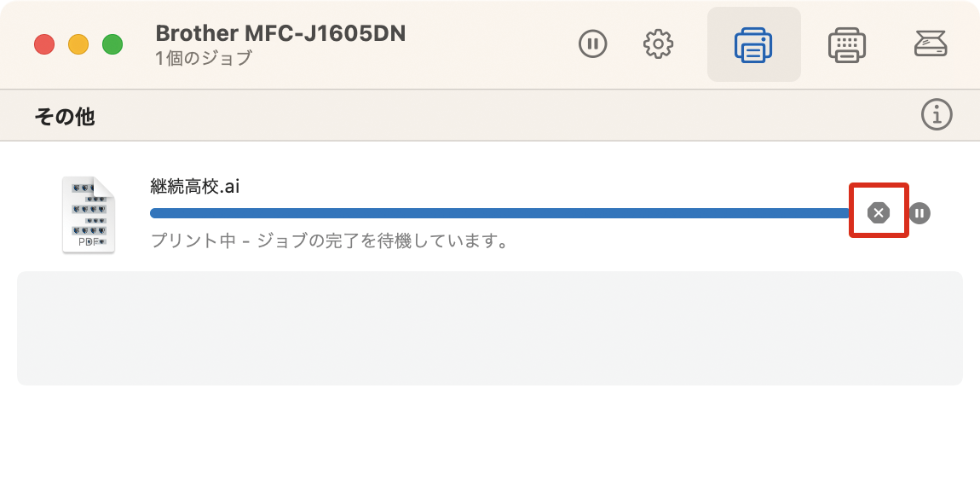The width and height of the screenshot is (980, 481).
Task: Click the 1個のジョブ subtitle text
Action: point(203,57)
